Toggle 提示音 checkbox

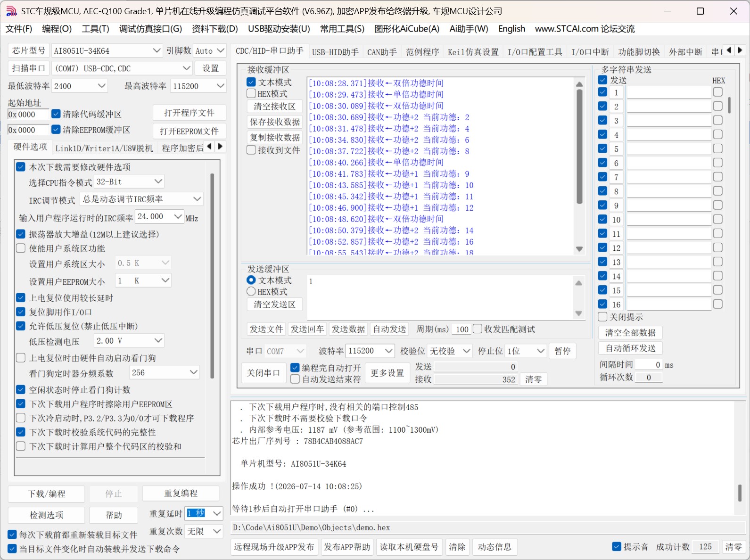617,546
